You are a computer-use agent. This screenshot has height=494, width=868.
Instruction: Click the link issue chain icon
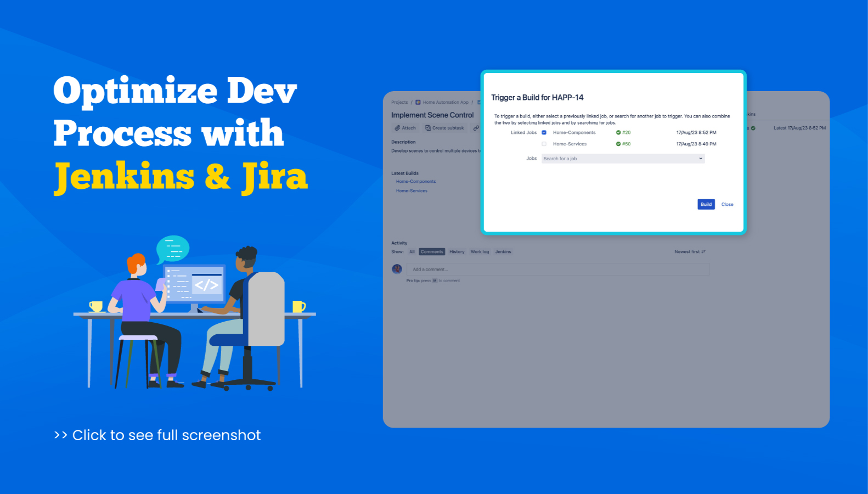tap(476, 128)
